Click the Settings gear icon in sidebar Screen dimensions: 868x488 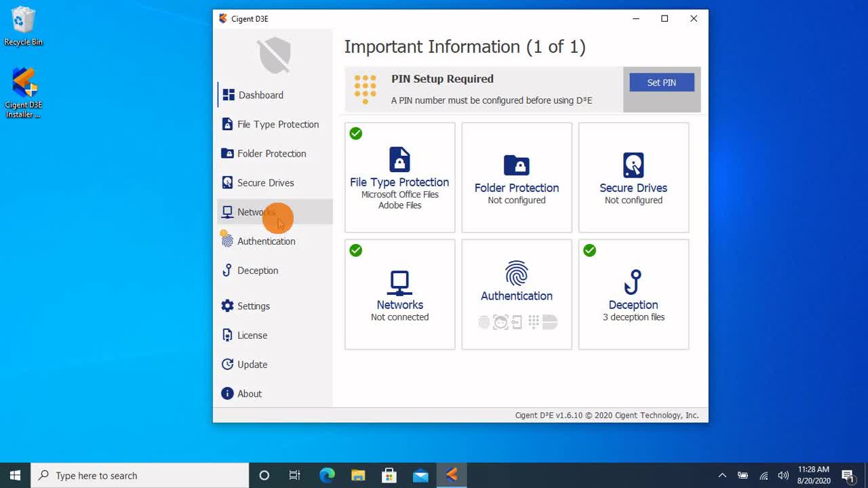(227, 306)
